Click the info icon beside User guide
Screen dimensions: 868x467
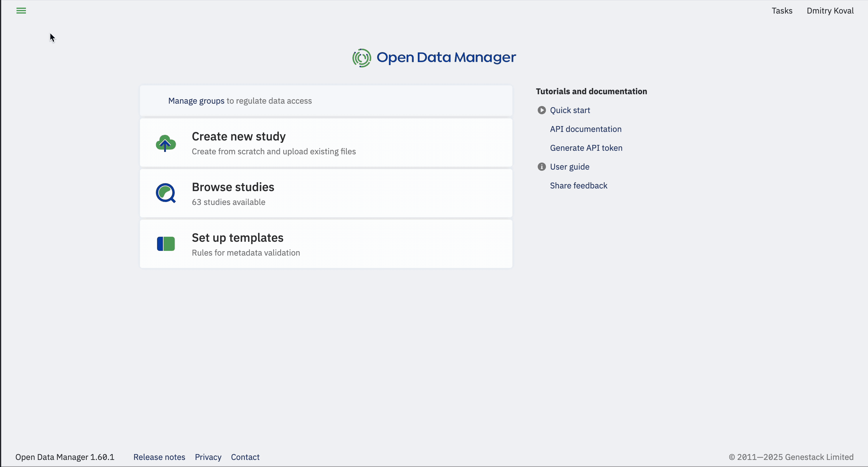(542, 167)
